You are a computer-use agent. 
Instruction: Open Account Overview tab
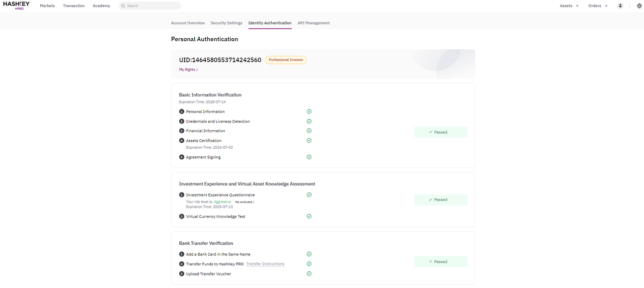[188, 23]
